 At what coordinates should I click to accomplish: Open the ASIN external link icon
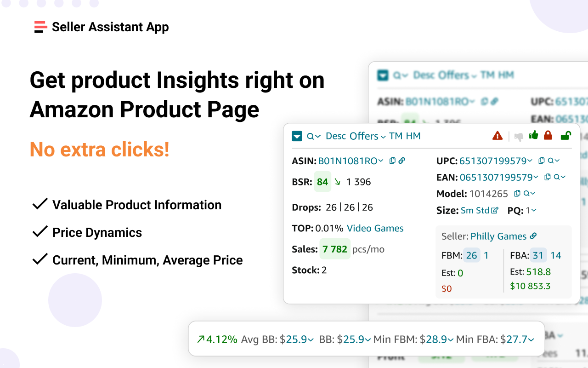click(401, 161)
